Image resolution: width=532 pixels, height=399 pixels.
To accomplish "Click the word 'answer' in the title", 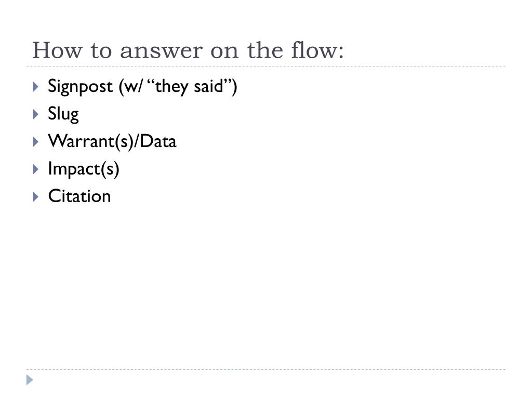I will click(161, 51).
